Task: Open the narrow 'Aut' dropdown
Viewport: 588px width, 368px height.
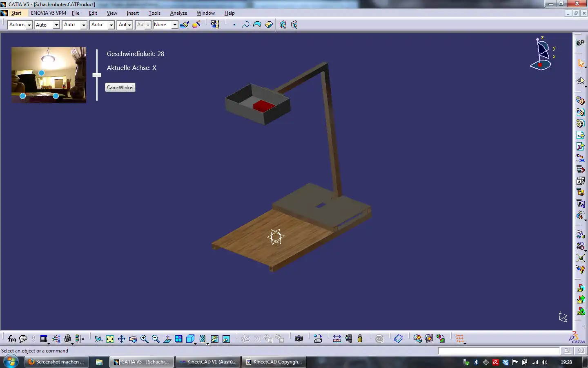Action: tap(130, 25)
